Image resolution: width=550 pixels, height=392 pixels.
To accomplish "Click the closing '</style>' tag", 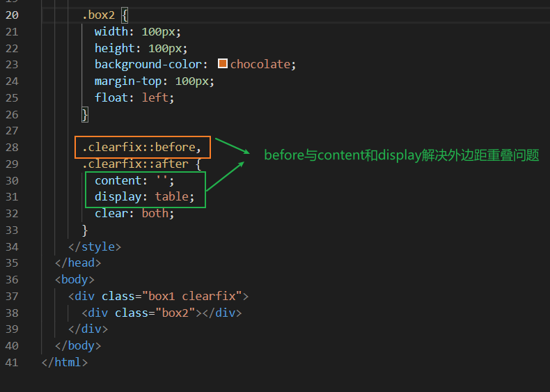I will coord(95,246).
